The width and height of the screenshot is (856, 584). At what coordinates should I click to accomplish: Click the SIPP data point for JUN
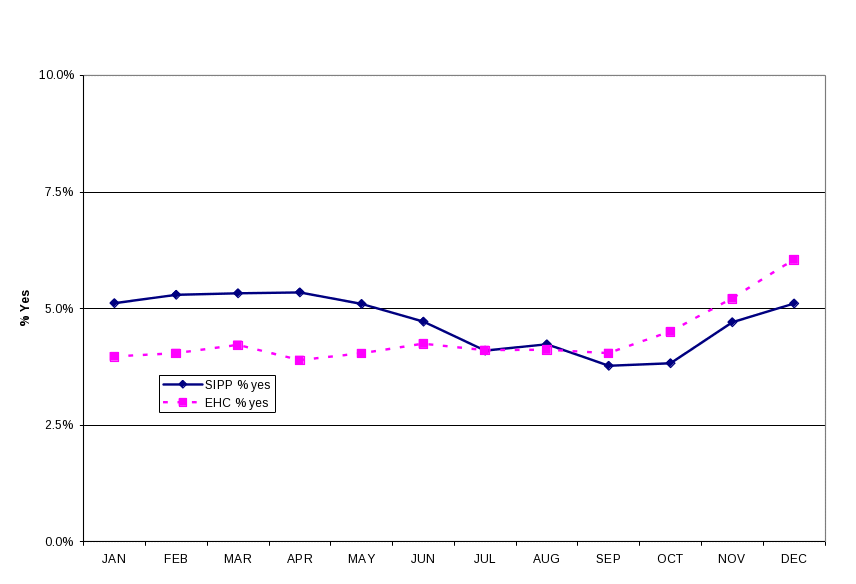pos(423,321)
